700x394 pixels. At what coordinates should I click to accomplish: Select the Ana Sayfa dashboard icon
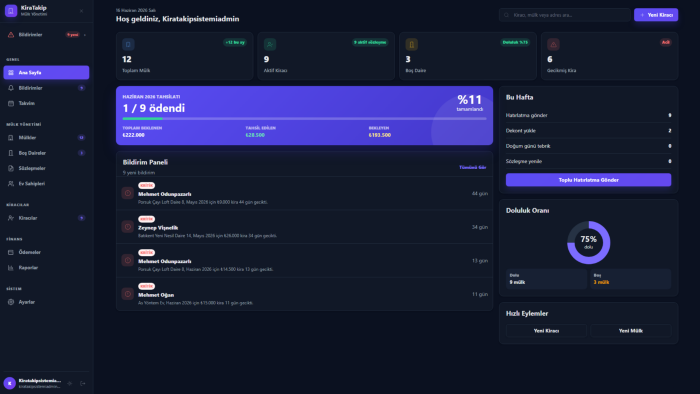11,72
